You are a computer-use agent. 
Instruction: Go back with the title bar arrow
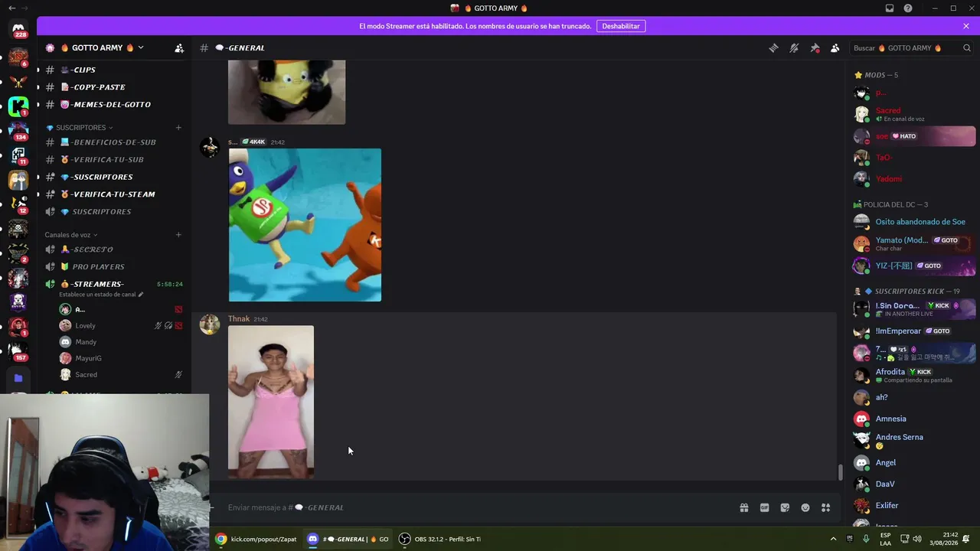pyautogui.click(x=11, y=8)
